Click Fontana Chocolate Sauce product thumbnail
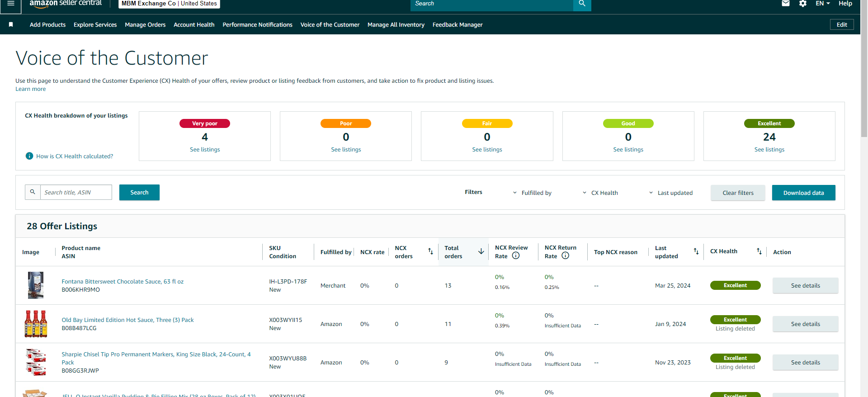Screen dimensions: 868x397 (x=36, y=285)
